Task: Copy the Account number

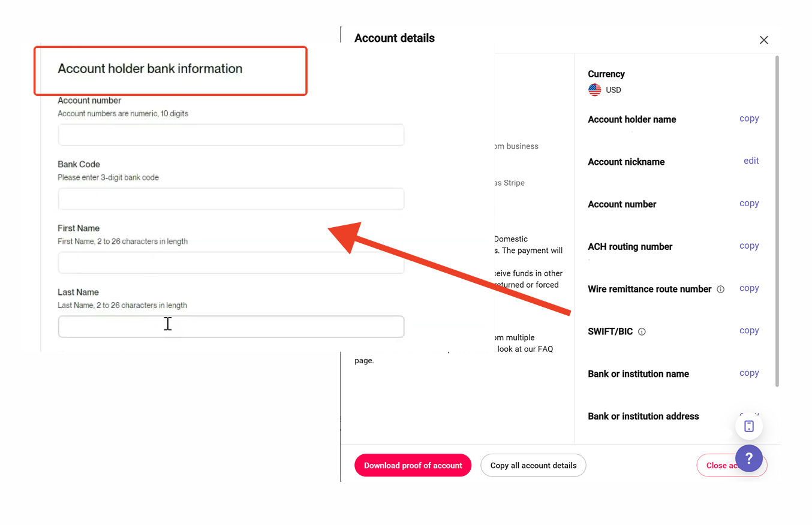Action: click(x=749, y=203)
